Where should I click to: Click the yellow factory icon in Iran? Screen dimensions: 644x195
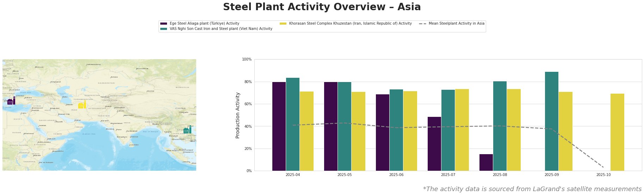coord(82,105)
